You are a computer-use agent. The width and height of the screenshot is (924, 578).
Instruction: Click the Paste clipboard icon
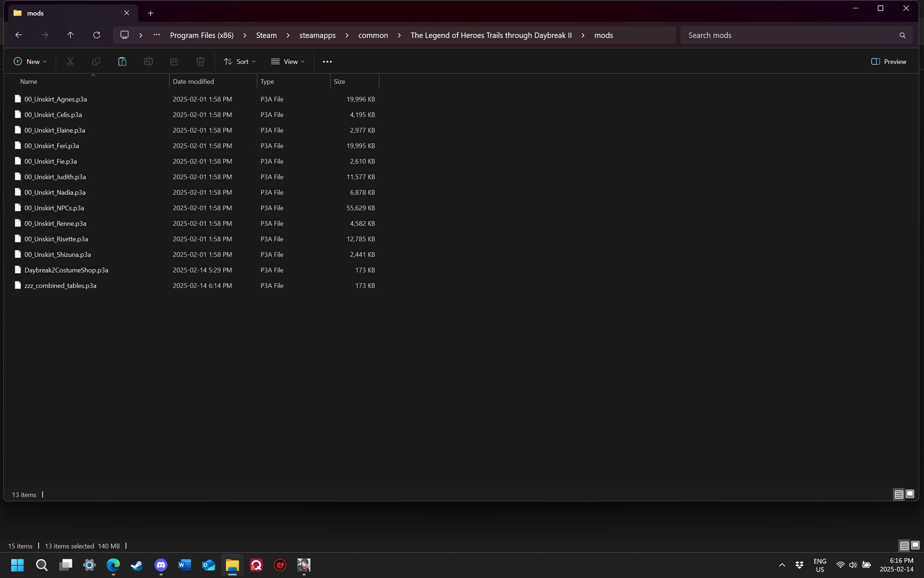click(x=122, y=62)
